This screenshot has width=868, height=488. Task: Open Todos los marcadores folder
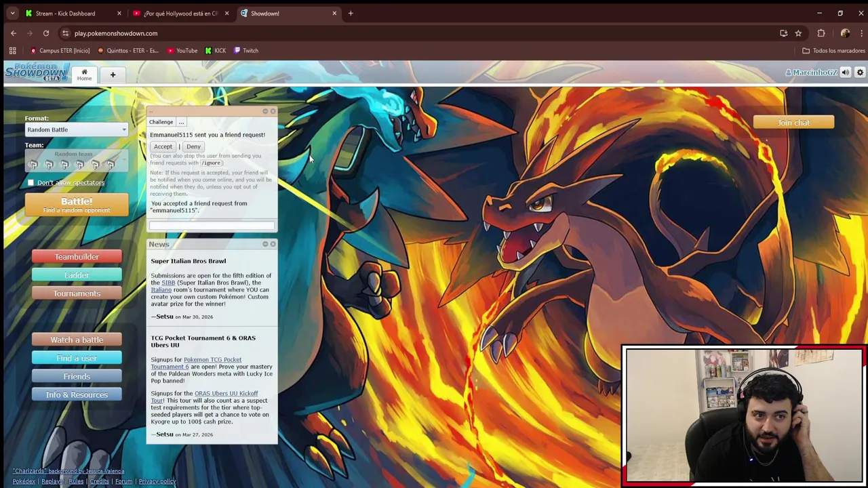click(x=833, y=50)
